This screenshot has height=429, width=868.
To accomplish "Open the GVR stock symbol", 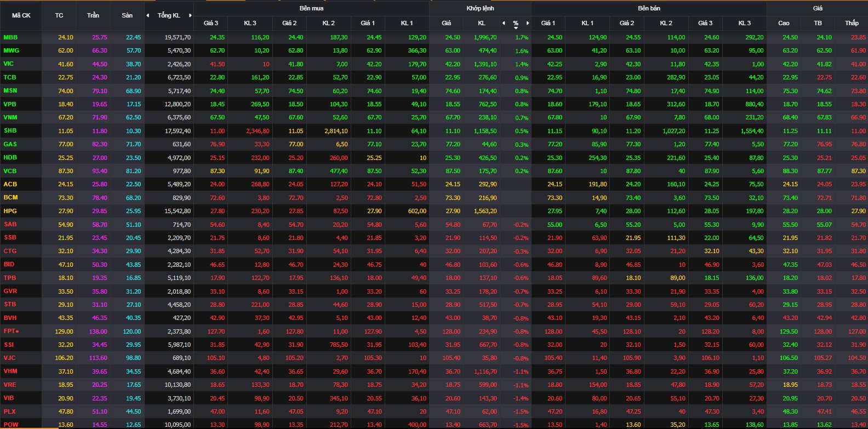I will (10, 291).
